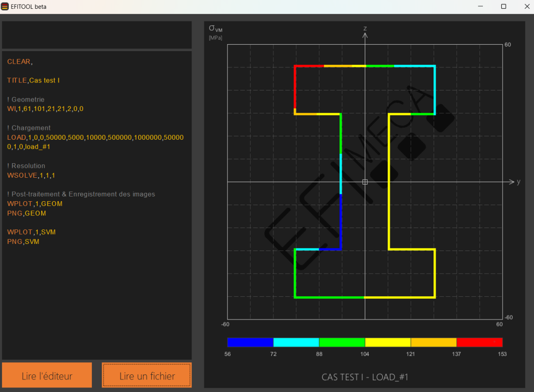
Task: Minimize the EFITOOL window
Action: pos(480,6)
